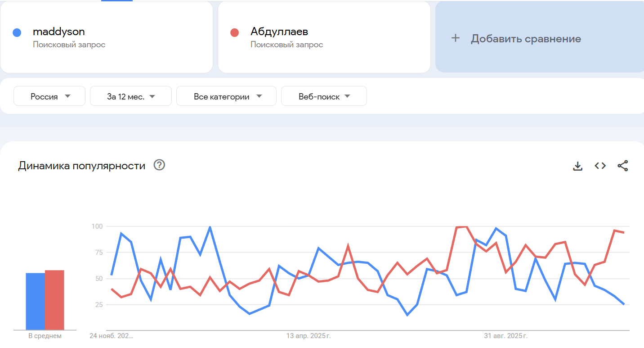644x348 pixels.
Task: Click the embed code icon
Action: 600,166
